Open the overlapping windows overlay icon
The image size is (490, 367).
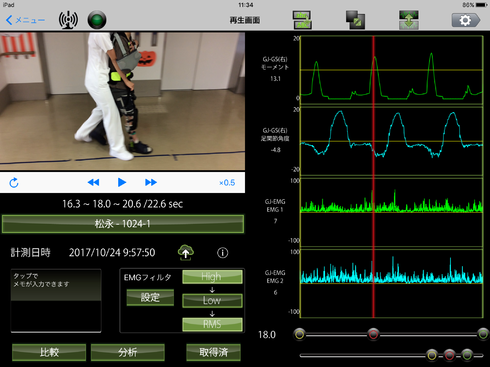point(355,20)
